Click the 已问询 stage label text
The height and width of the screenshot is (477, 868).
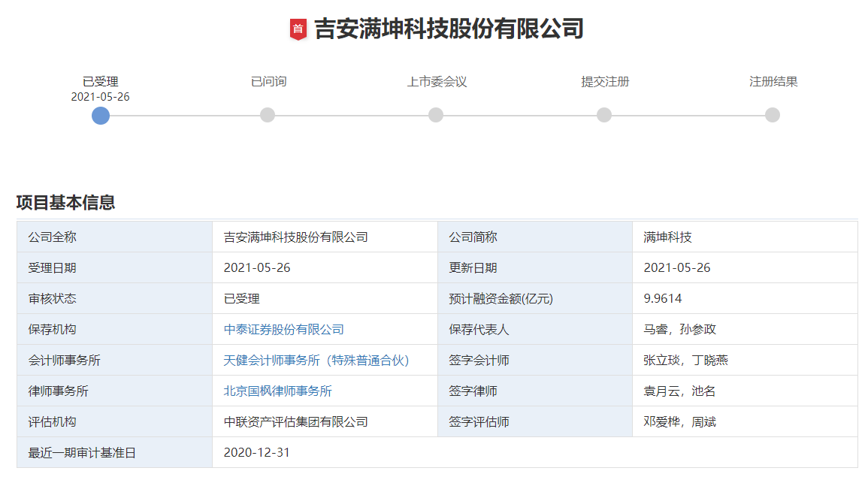pyautogui.click(x=268, y=82)
